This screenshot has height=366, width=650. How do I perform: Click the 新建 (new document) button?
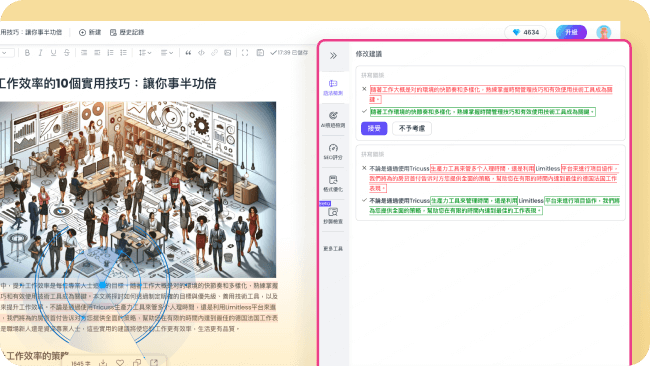(90, 32)
